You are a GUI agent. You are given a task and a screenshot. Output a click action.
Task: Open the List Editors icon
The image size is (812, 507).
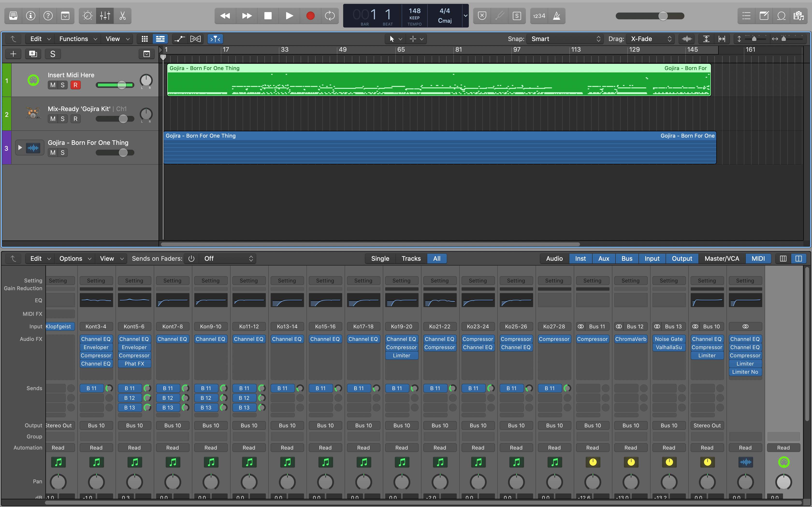(746, 16)
